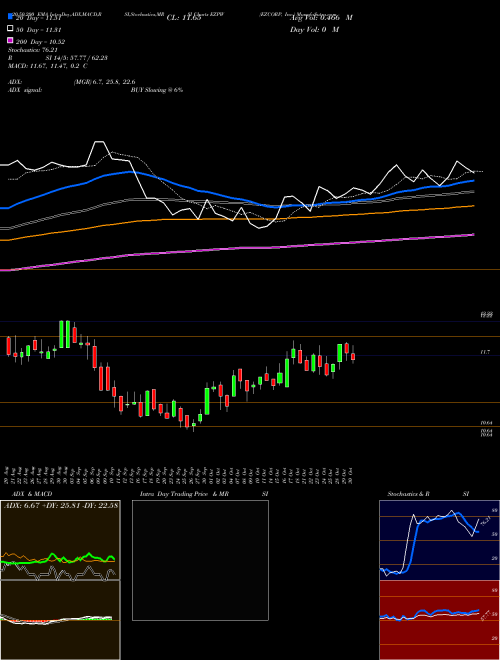Click the 76.21 value in stochastic panel
Viewport: 500px width, 660px height.
(x=484, y=522)
